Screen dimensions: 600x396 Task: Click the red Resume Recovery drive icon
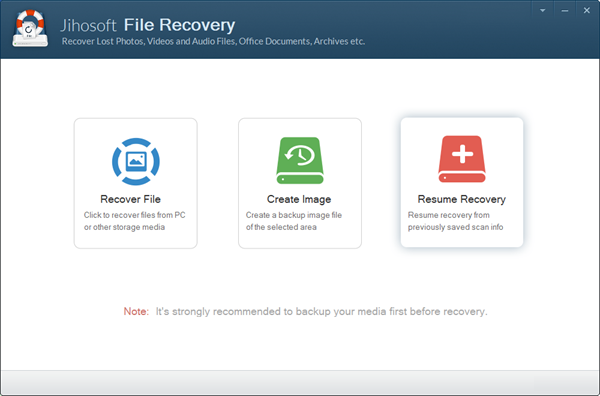(462, 159)
